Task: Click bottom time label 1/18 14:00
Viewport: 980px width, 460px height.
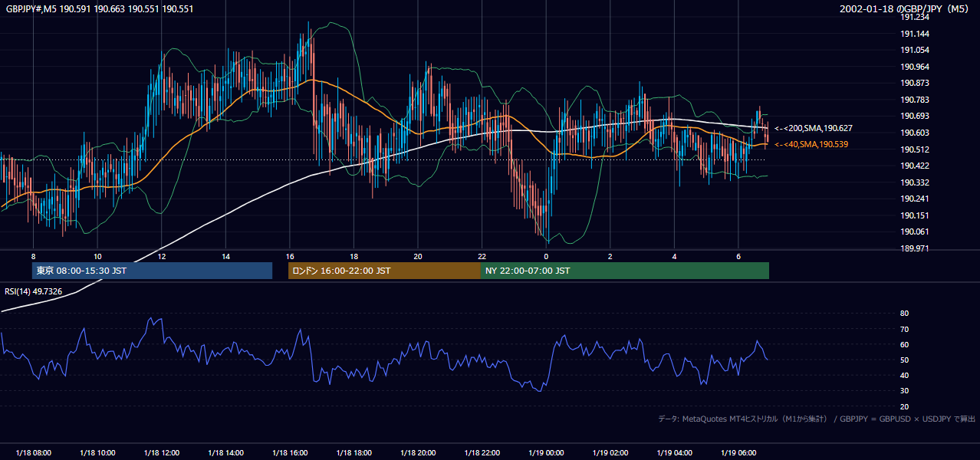Action: [225, 453]
